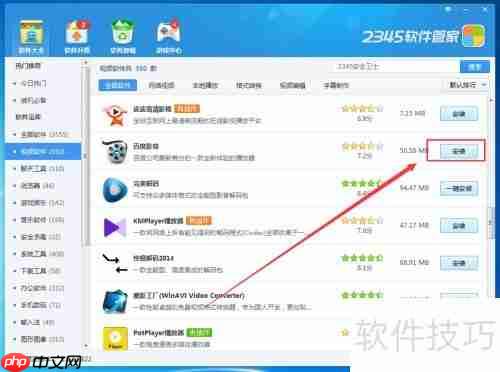Open the PotPlayer播放器 title link

coord(159,333)
